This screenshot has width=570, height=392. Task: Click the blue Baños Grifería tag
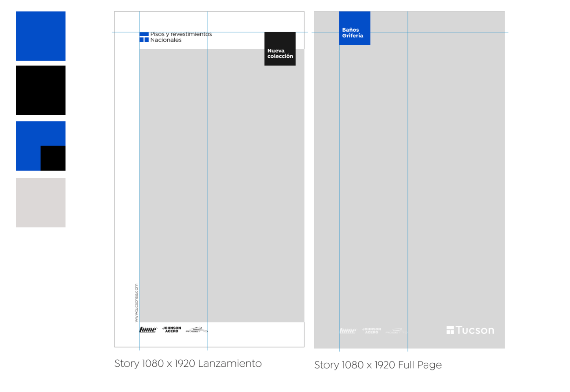[x=354, y=28]
